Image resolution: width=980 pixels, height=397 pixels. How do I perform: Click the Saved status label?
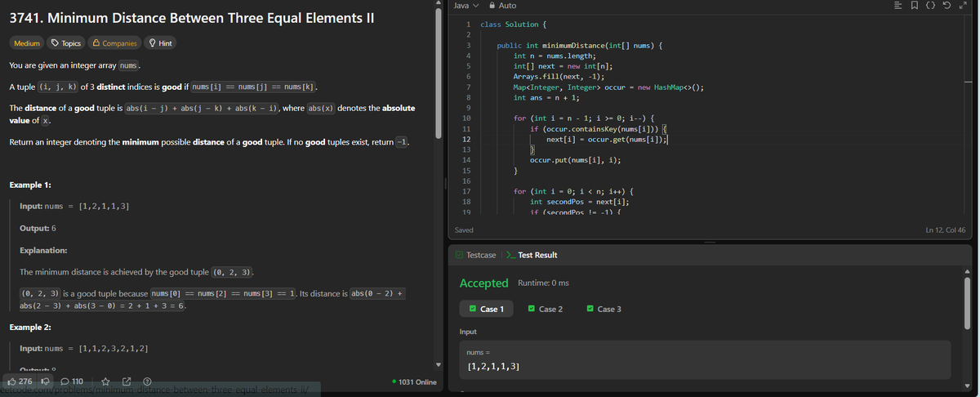point(464,230)
